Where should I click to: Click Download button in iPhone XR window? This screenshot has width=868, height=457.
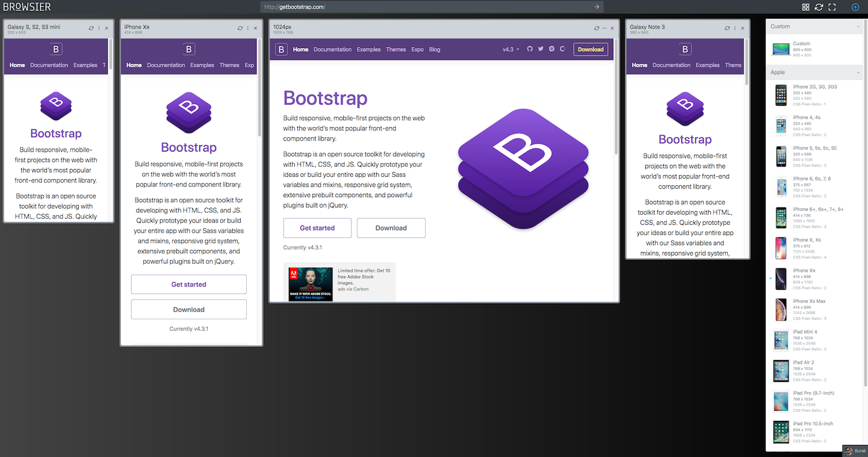[x=189, y=310]
